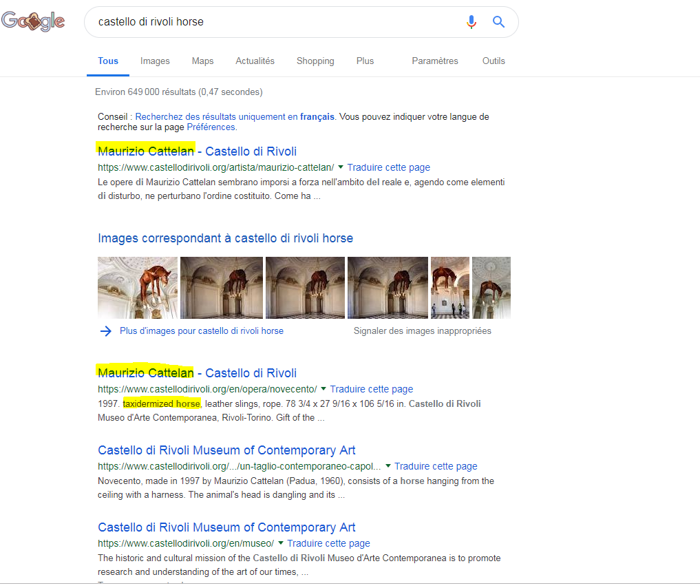Click URL https://www.castellodirivoli.org/en/museo/
The width and height of the screenshot is (700, 588).
coord(186,543)
